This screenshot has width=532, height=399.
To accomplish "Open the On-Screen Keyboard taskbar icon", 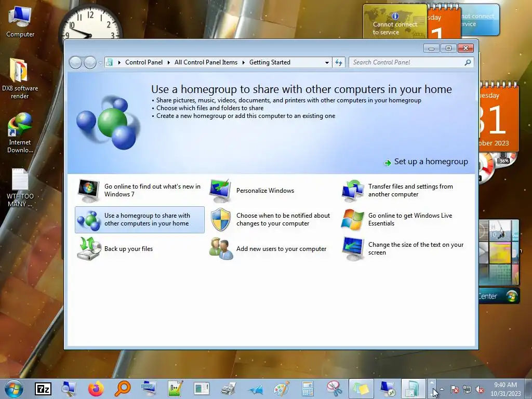I will (x=149, y=389).
